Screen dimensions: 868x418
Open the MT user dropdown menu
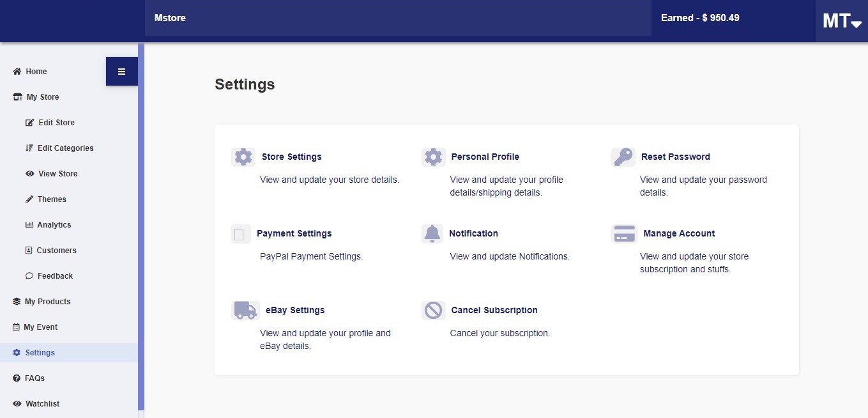coord(842,21)
